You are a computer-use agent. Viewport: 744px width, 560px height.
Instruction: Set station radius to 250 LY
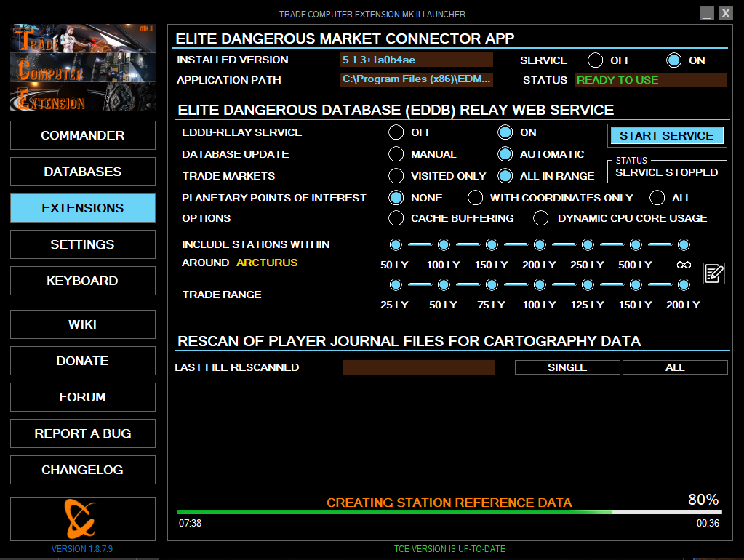coord(588,244)
